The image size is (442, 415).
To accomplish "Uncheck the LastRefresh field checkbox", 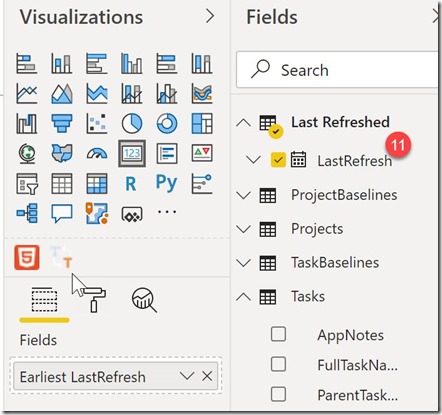I will point(278,160).
